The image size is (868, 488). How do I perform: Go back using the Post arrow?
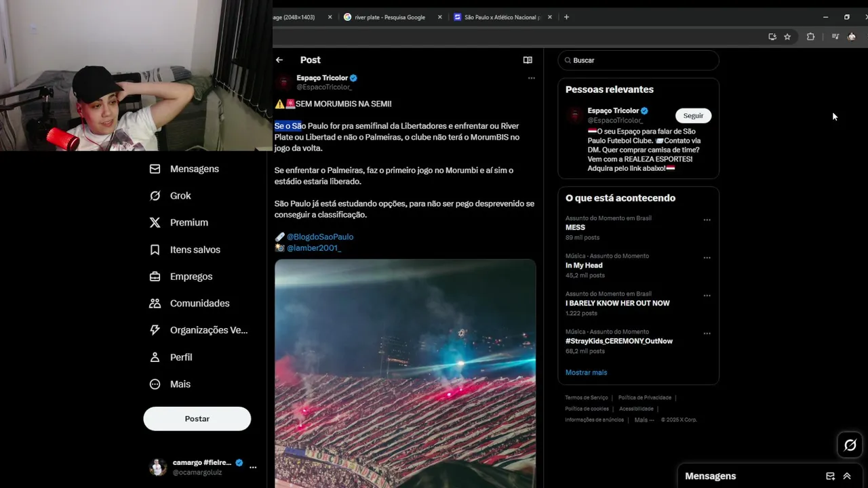tap(279, 60)
